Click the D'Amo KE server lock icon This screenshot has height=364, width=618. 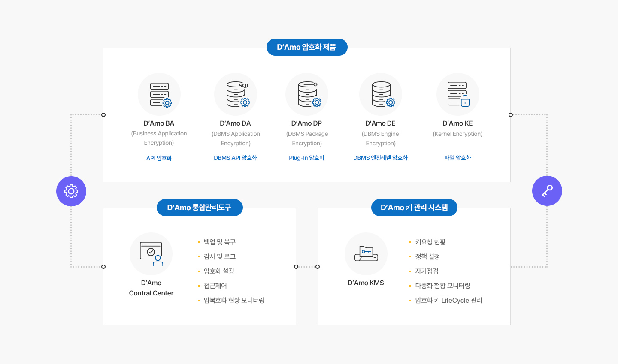point(458,94)
